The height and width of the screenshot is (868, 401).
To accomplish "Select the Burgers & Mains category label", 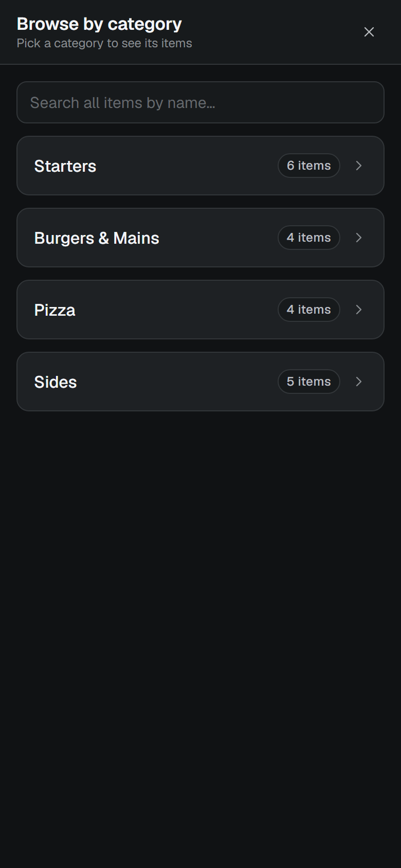I will (x=97, y=238).
